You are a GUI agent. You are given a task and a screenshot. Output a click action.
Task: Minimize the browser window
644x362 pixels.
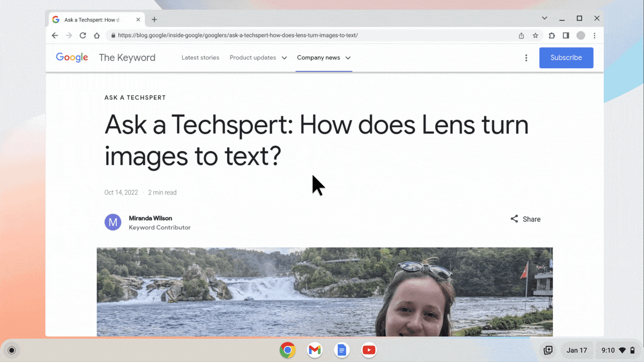click(562, 18)
